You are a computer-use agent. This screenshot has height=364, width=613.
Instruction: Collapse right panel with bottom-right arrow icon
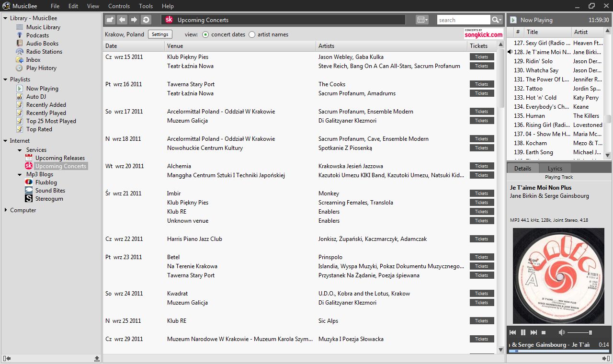606,358
